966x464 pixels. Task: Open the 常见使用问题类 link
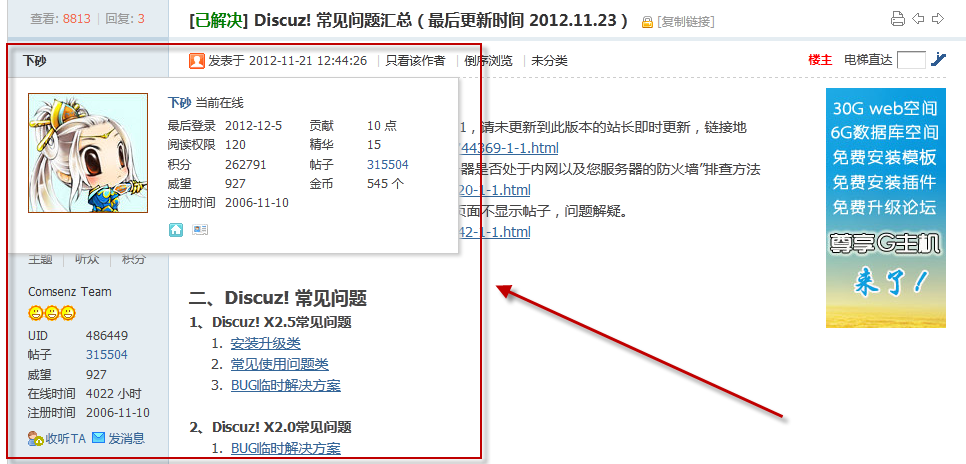279,364
